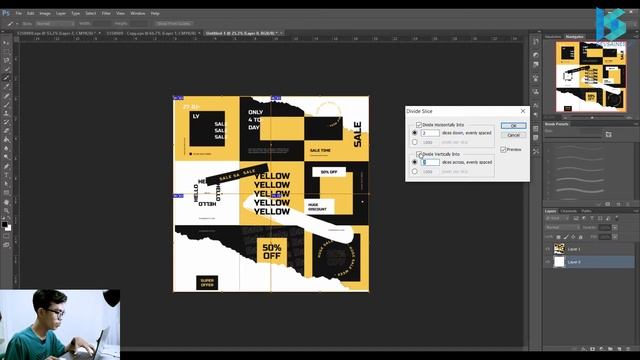
Task: Click the slices across number input field
Action: 430,162
